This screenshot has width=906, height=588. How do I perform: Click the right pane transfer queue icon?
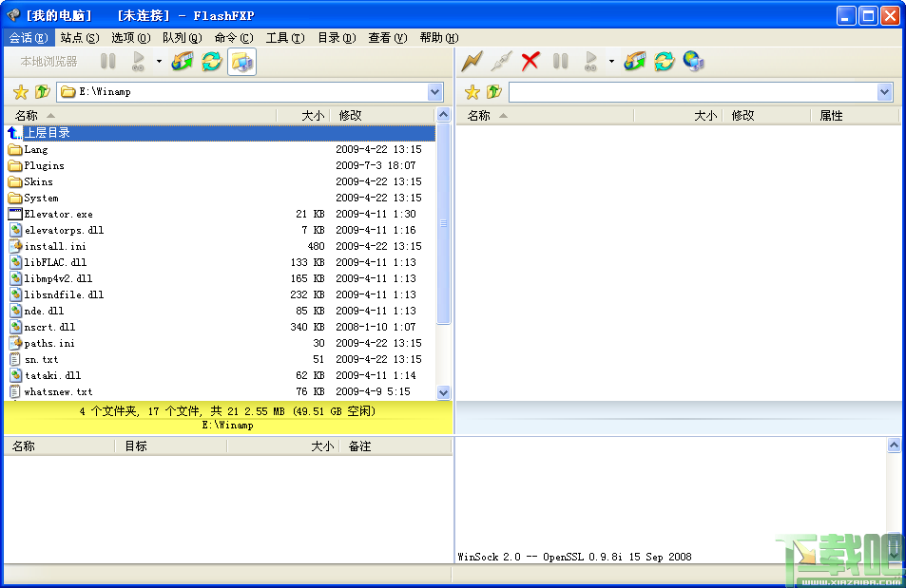point(635,61)
